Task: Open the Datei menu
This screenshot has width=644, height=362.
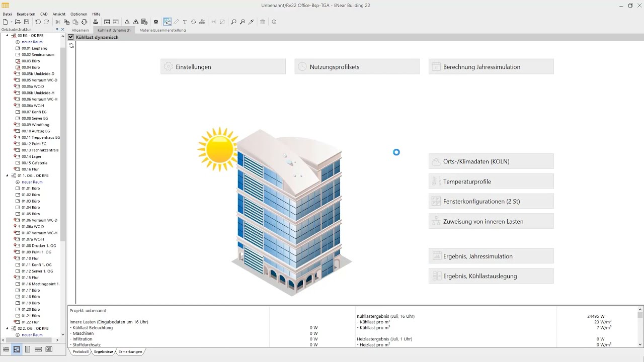Action: (7, 14)
